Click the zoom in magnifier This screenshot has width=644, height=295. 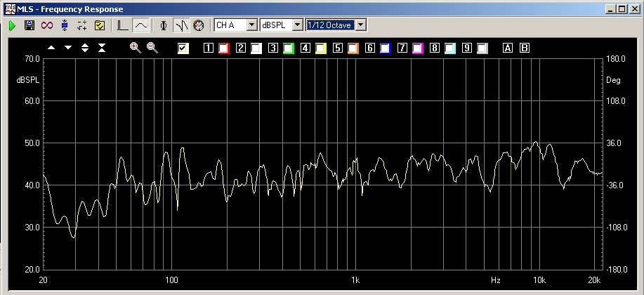pyautogui.click(x=136, y=48)
